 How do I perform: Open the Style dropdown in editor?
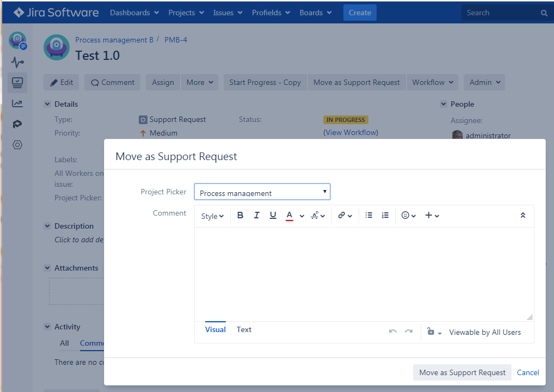pos(212,216)
